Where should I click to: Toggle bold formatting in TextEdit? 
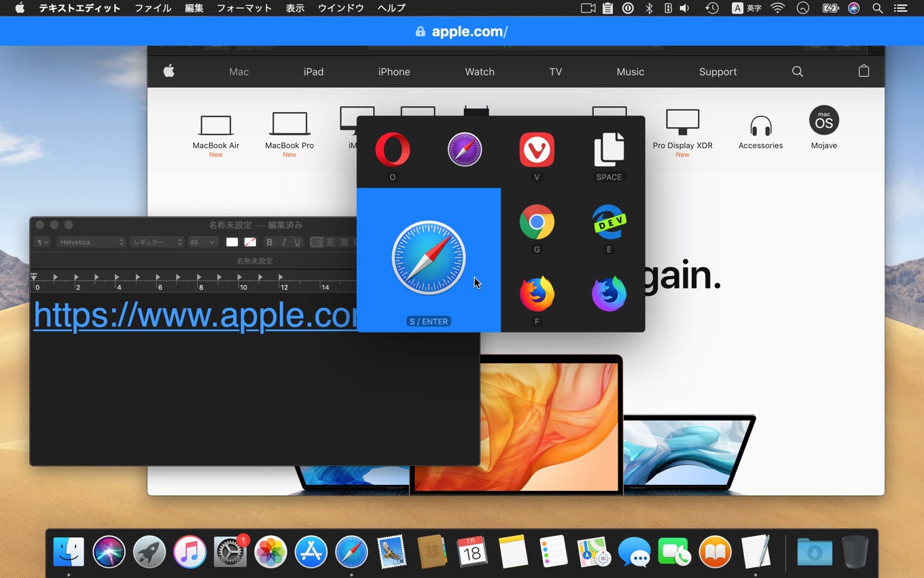269,242
